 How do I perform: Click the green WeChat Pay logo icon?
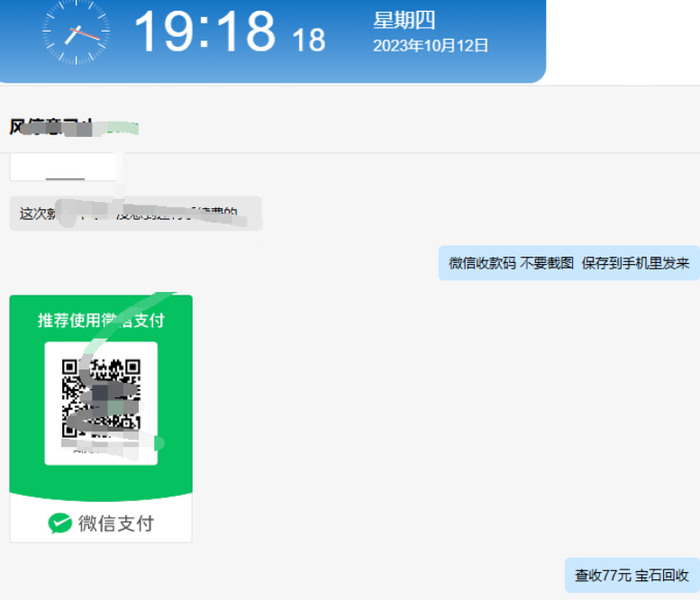pyautogui.click(x=59, y=523)
